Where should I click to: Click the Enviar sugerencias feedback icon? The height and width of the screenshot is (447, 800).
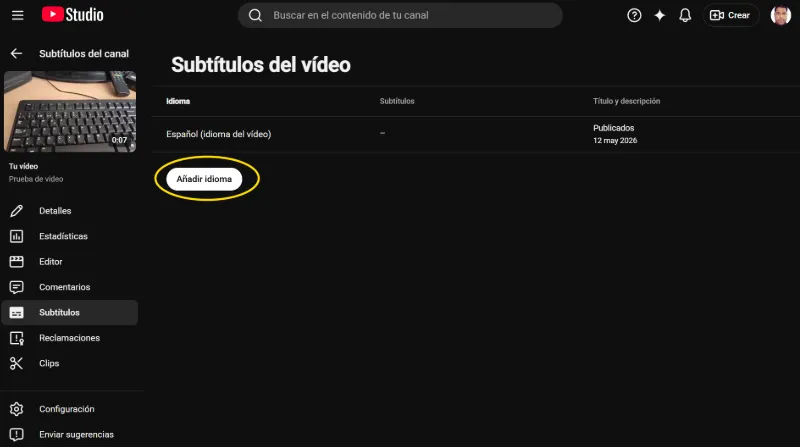coord(16,435)
